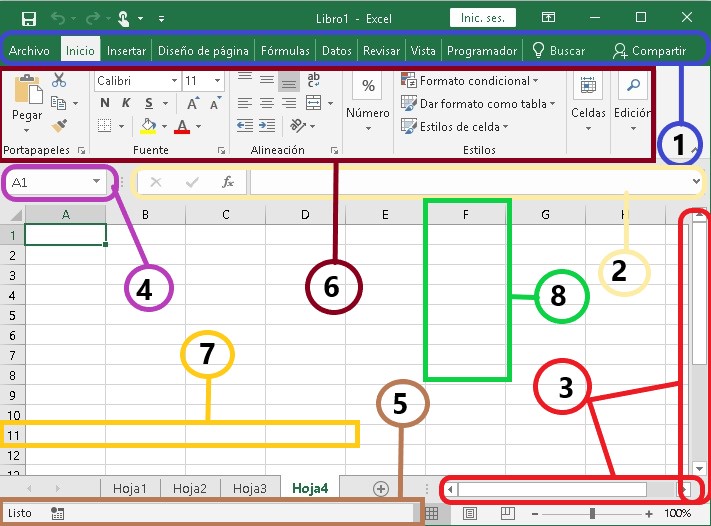Click the Format Painter brush icon
The image size is (711, 526).
click(x=59, y=125)
